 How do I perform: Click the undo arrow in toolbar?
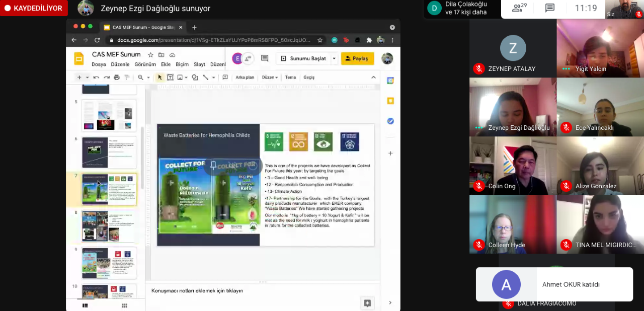tap(96, 77)
